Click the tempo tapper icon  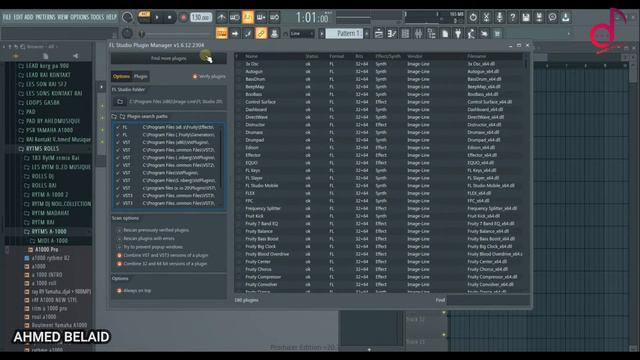(471, 33)
